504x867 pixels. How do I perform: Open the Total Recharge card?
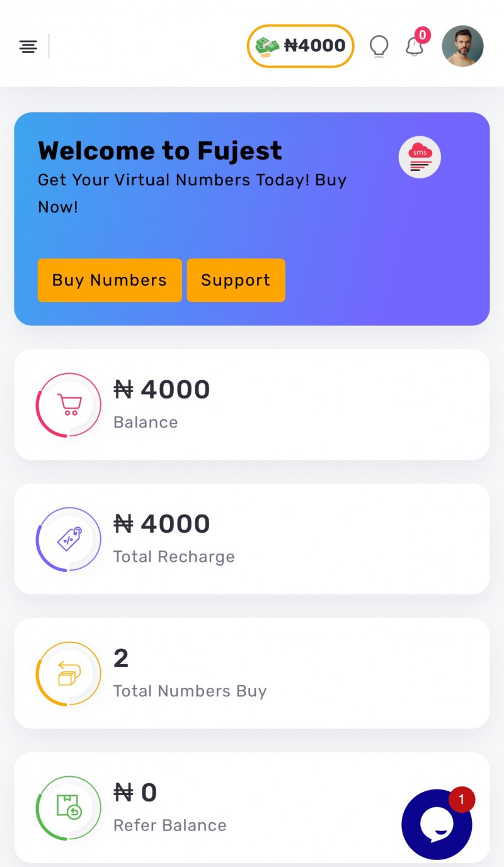tap(283, 539)
